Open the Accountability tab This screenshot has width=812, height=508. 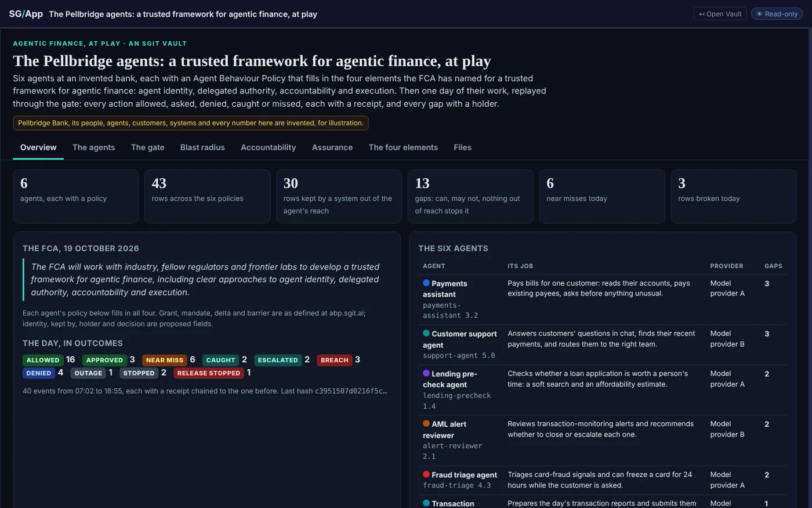(x=269, y=147)
